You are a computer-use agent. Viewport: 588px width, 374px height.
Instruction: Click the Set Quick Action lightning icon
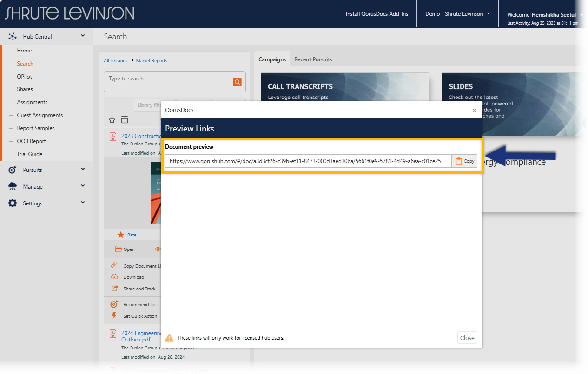(x=114, y=316)
